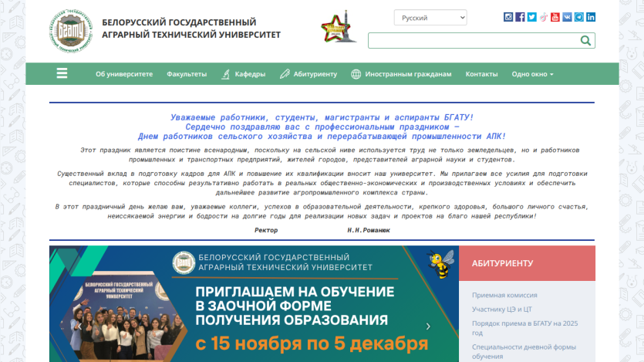Open Участнику ЦЭ и ЦТ link
This screenshot has width=644, height=362.
click(502, 309)
